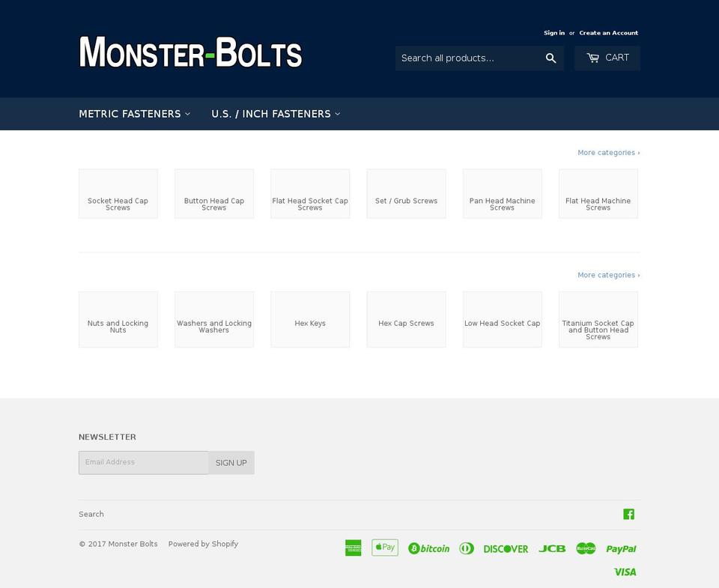Open Hex Cap Screws category
The width and height of the screenshot is (719, 588).
406,319
